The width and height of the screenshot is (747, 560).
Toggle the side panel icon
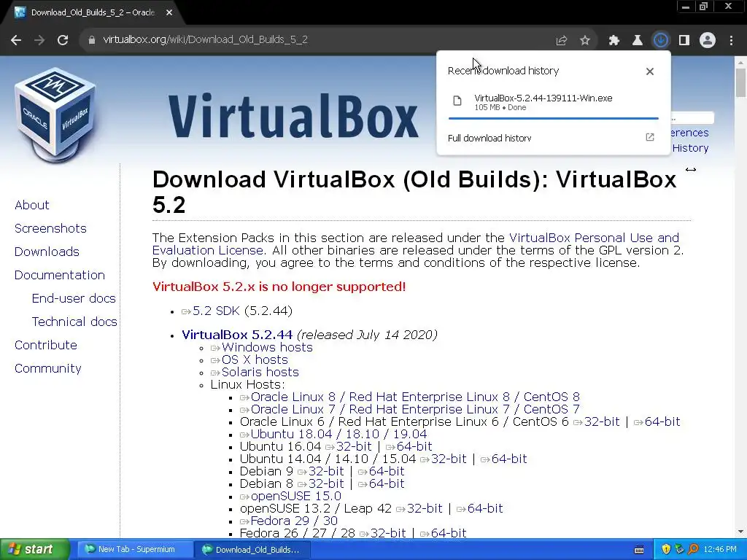coord(684,41)
